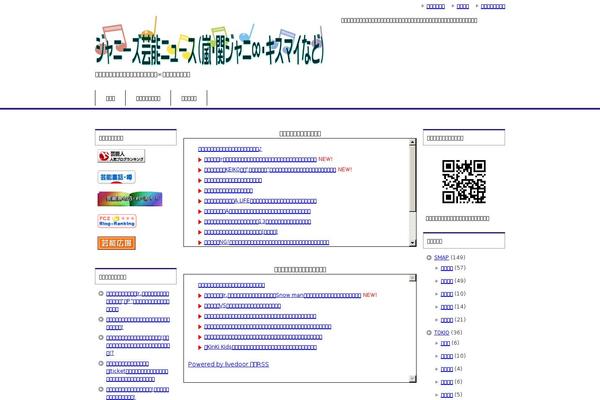Click up arrow of the upper feed scrollbar
Screen dimensions: 600x400
(412, 142)
